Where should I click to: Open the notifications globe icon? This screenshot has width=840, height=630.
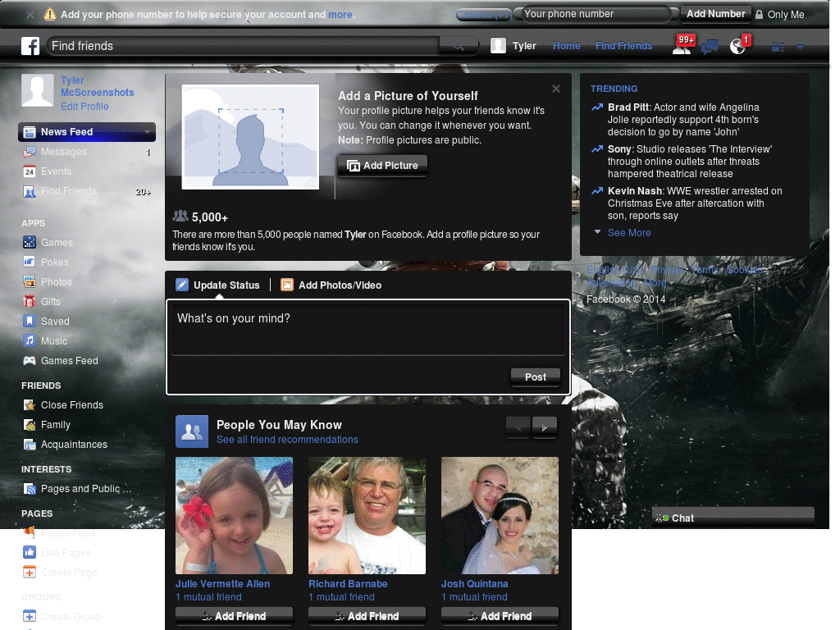point(739,46)
